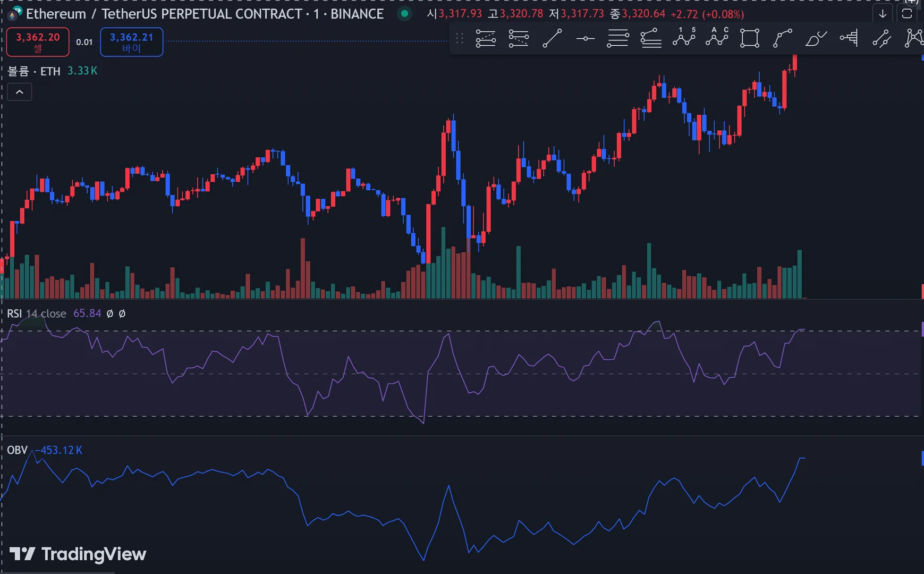Click the RSI value 65.84
This screenshot has height=574, width=924.
[87, 314]
